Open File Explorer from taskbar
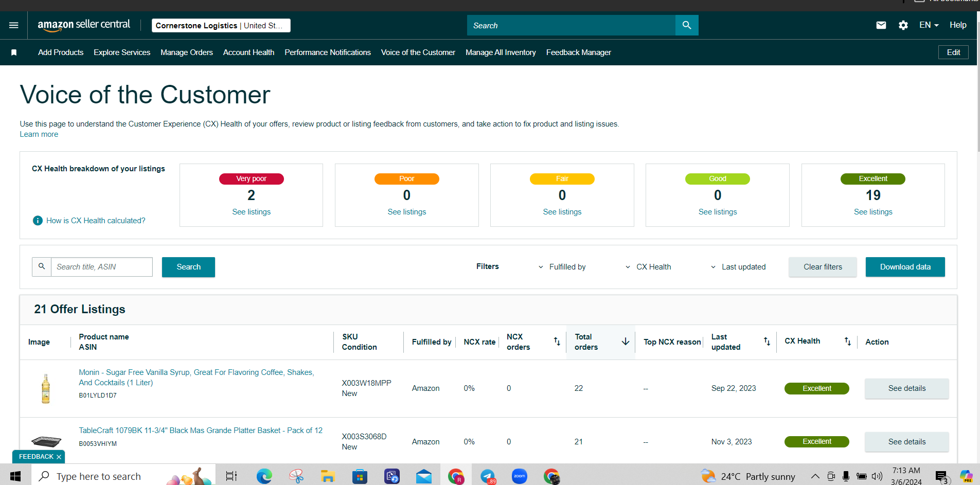Viewport: 980px width, 485px height. click(328, 476)
